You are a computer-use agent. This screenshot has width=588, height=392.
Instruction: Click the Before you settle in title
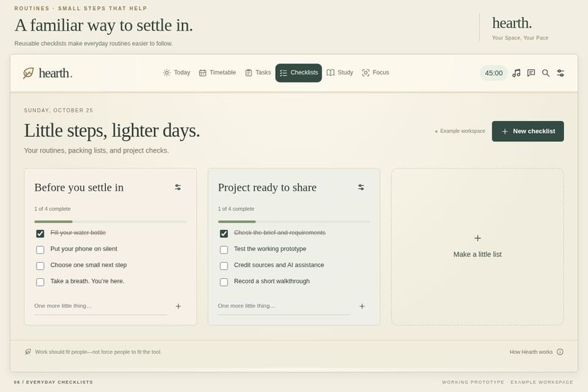[x=79, y=187]
